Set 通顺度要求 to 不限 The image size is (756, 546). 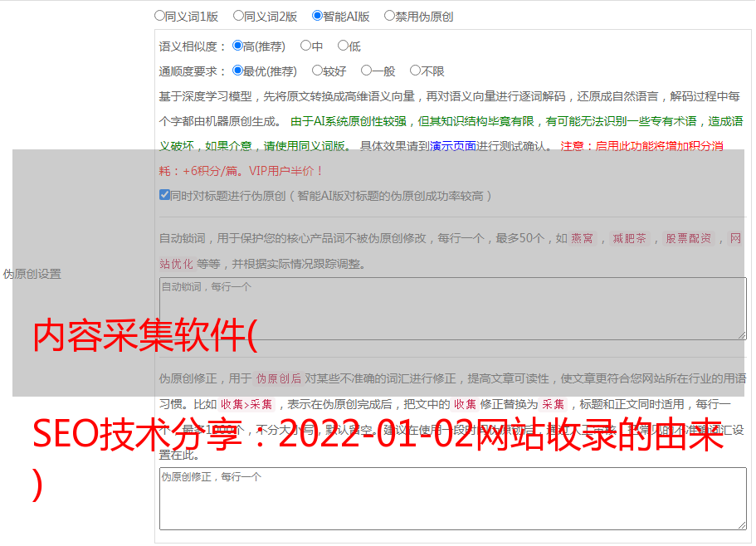[x=415, y=71]
